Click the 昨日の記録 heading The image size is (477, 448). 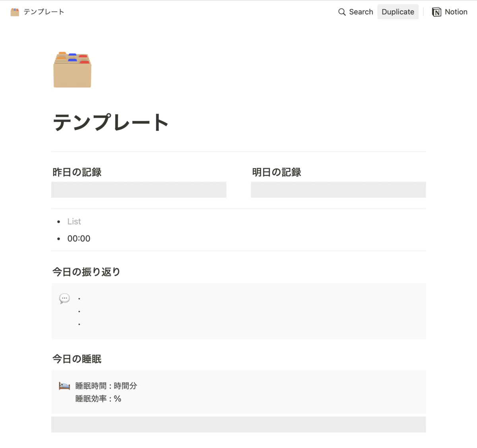click(x=77, y=172)
